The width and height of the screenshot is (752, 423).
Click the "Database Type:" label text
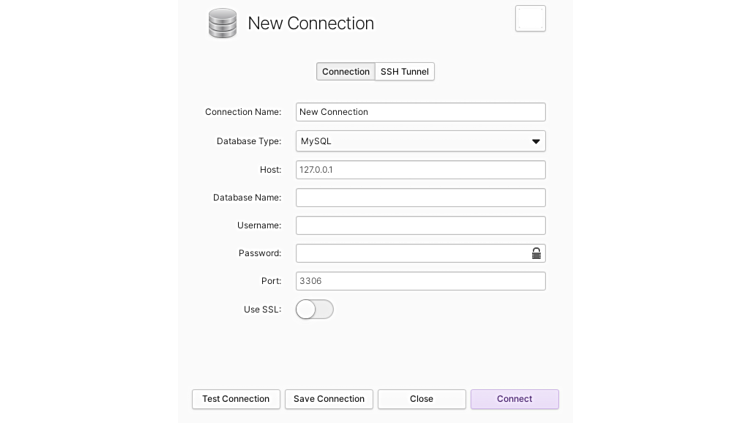pyautogui.click(x=249, y=141)
